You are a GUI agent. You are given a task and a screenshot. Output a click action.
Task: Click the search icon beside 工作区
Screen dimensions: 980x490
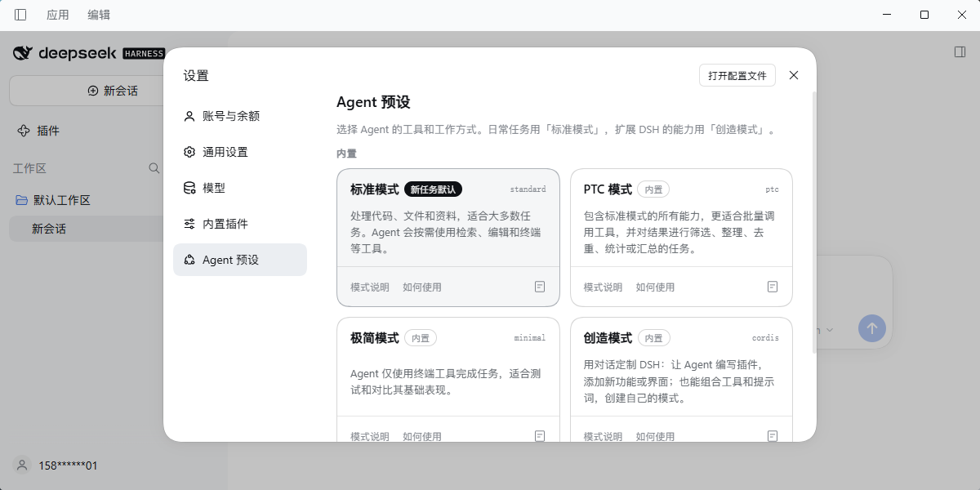coord(154,168)
